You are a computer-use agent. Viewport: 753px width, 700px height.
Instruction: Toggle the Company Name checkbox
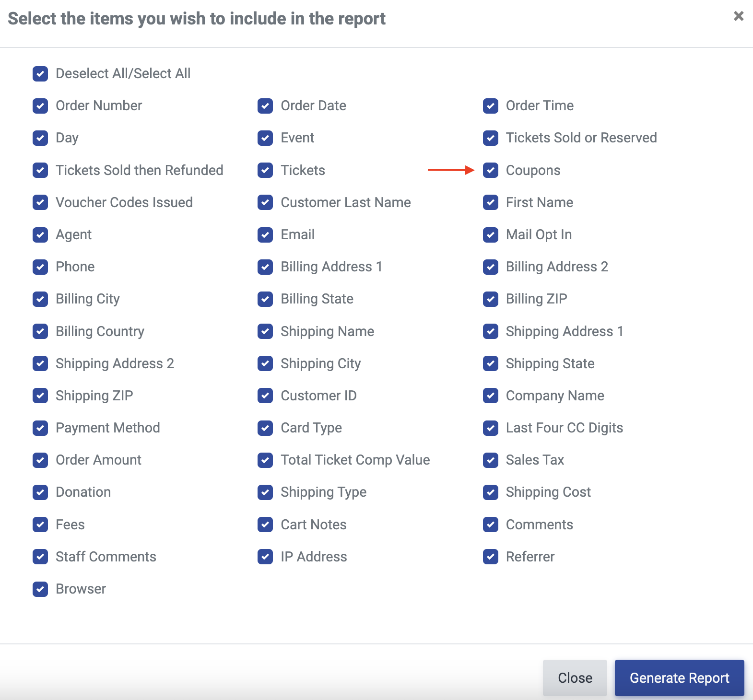point(491,396)
